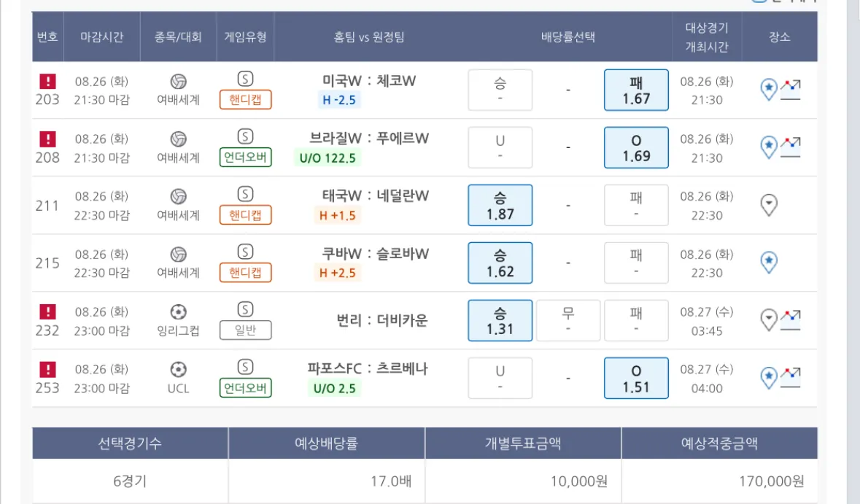The image size is (860, 504).
Task: Select 승 odds for 미국W vs 체코W
Action: pos(500,90)
